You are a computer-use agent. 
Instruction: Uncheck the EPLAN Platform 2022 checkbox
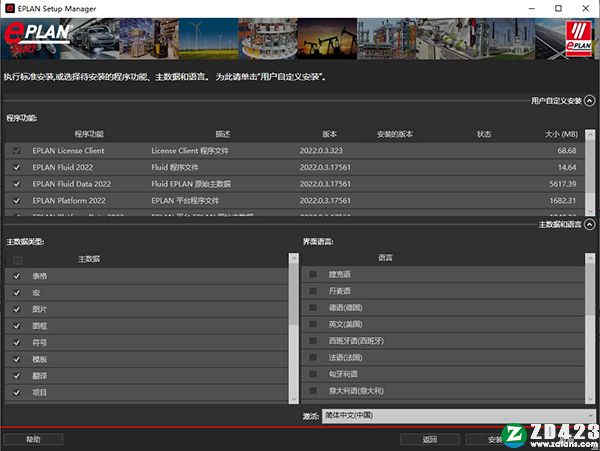[x=17, y=201]
